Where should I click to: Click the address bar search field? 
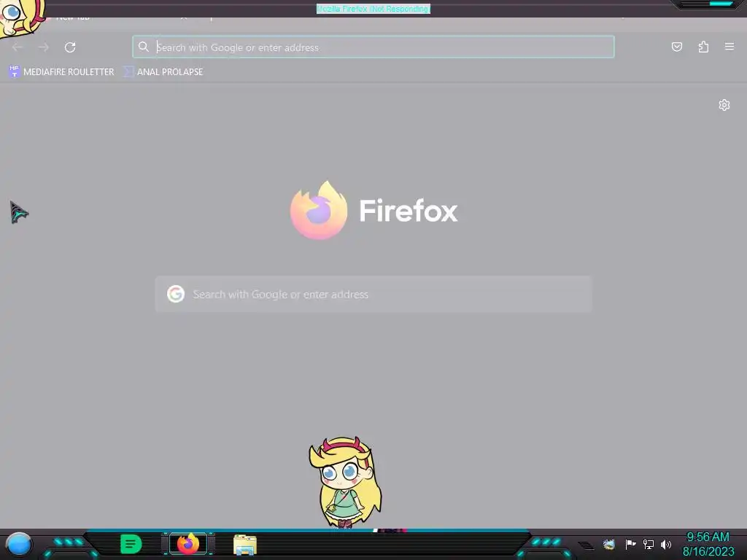(373, 47)
